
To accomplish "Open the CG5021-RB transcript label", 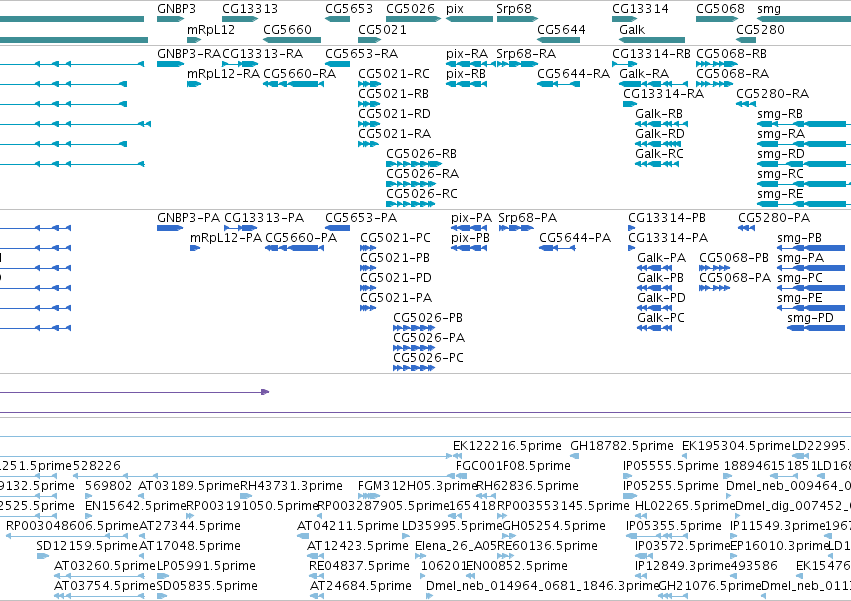I will pos(393,94).
